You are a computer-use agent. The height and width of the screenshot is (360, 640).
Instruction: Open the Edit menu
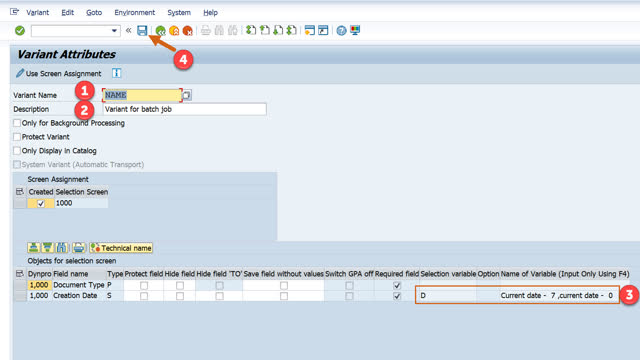(x=67, y=13)
